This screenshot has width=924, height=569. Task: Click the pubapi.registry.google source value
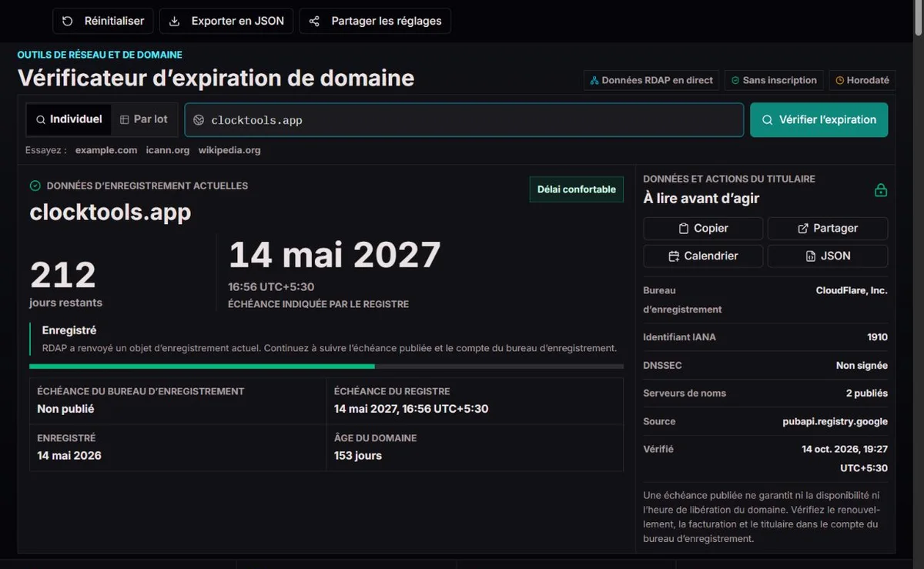point(835,422)
